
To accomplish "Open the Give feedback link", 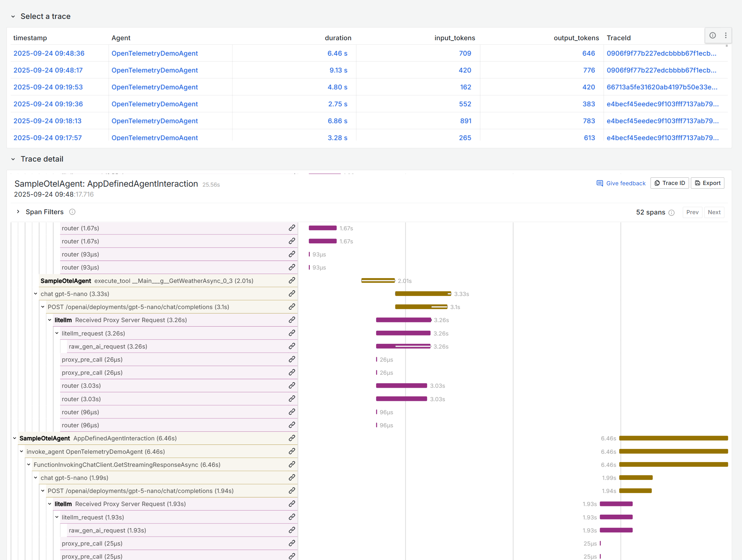I will pyautogui.click(x=621, y=183).
